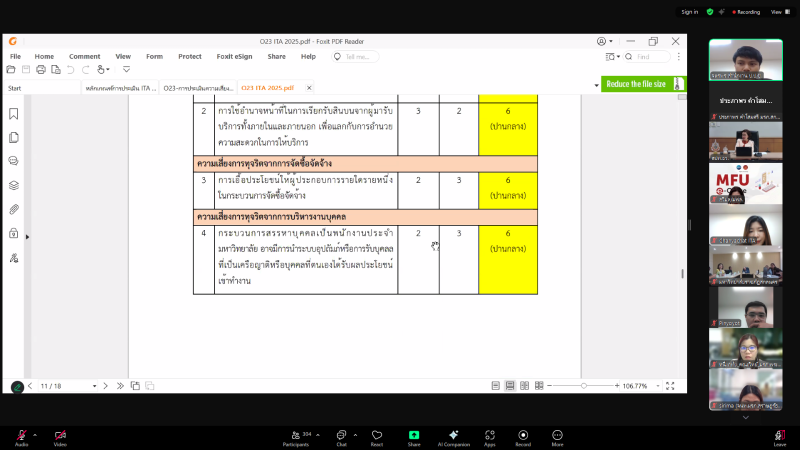The width and height of the screenshot is (800, 450).
Task: Open the Comments panel icon
Action: pyautogui.click(x=14, y=160)
